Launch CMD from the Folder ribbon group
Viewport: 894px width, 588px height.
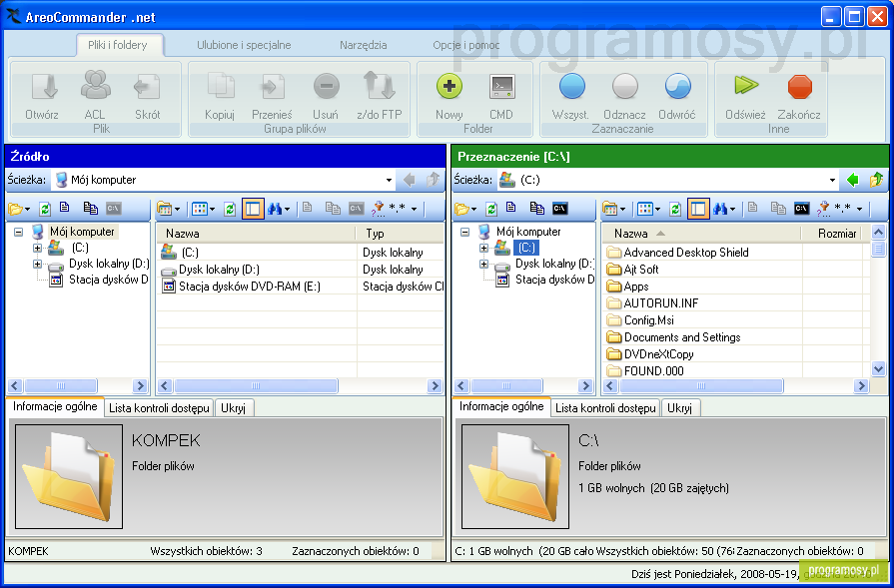501,87
